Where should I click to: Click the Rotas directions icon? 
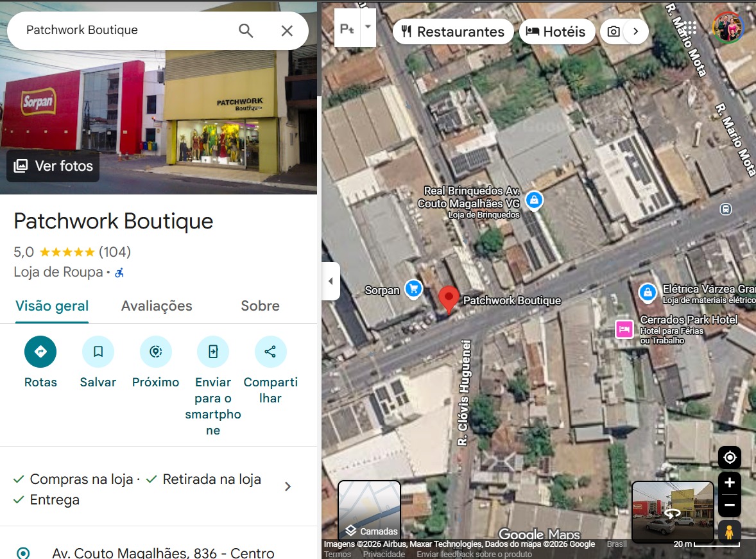click(x=40, y=352)
